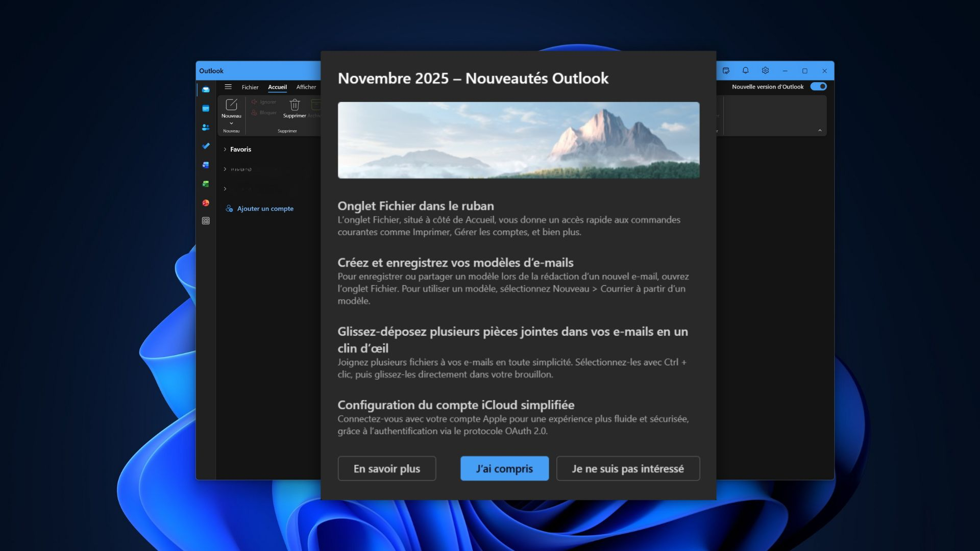Open the Afficher ribbon tab
The height and width of the screenshot is (551, 980).
tap(306, 87)
